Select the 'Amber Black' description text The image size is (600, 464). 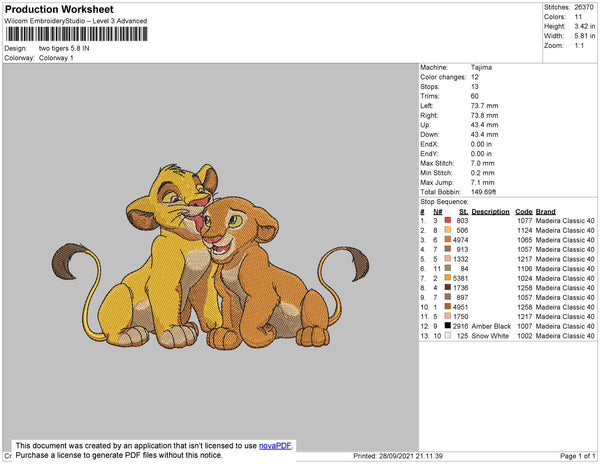[491, 326]
